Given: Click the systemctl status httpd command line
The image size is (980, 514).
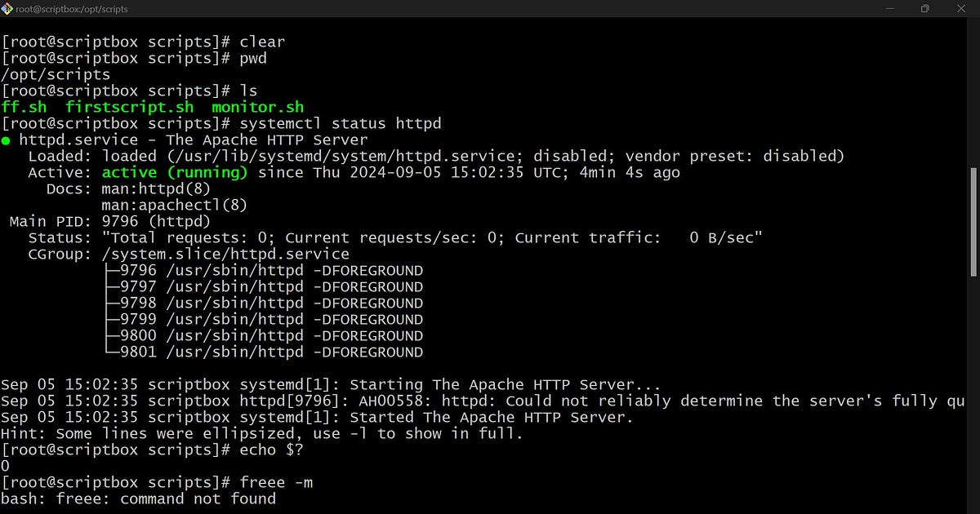Looking at the screenshot, I should 338,123.
